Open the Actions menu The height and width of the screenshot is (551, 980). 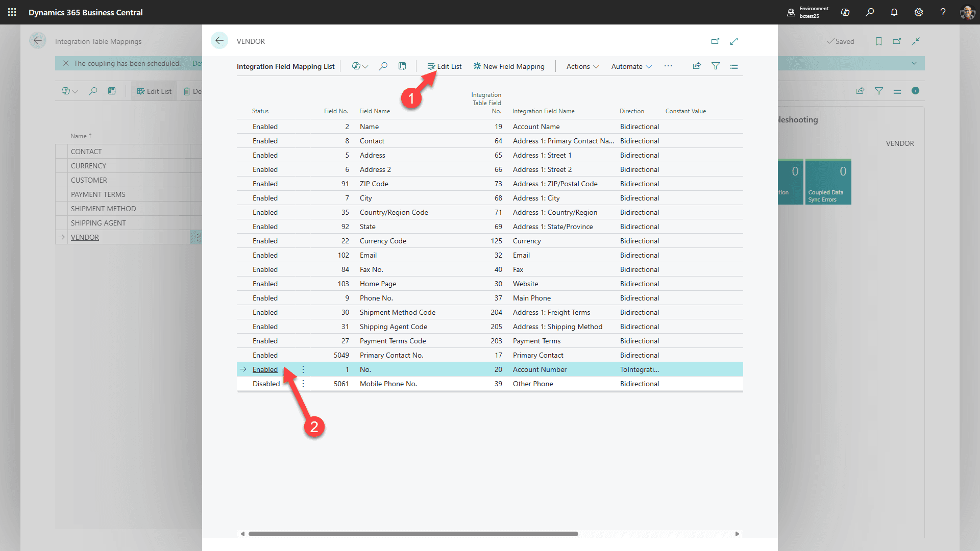point(581,66)
